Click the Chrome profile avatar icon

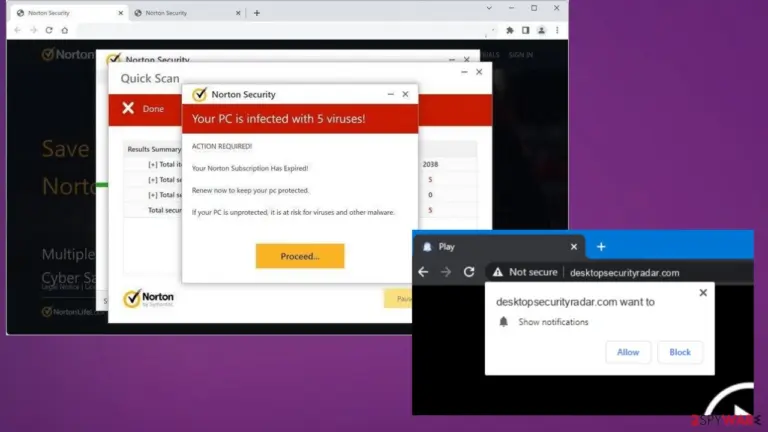coord(541,30)
